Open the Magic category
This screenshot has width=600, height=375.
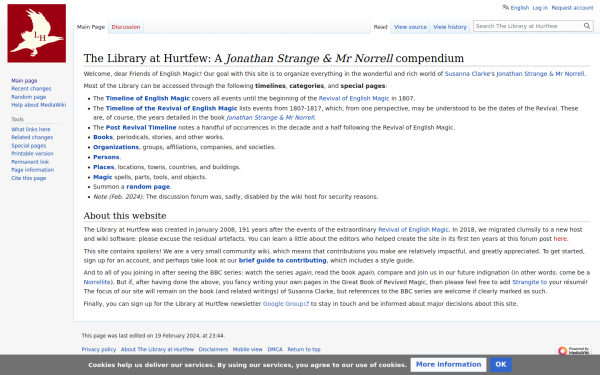[x=103, y=177]
